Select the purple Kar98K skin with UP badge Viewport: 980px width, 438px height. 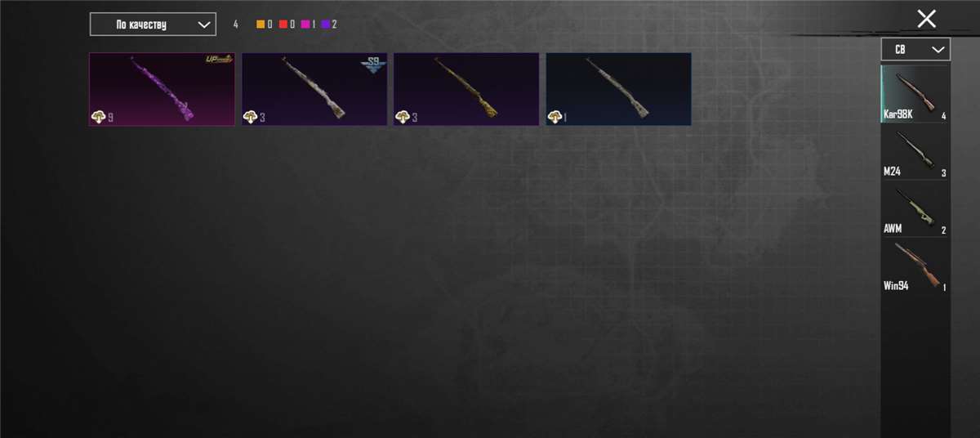pyautogui.click(x=162, y=89)
